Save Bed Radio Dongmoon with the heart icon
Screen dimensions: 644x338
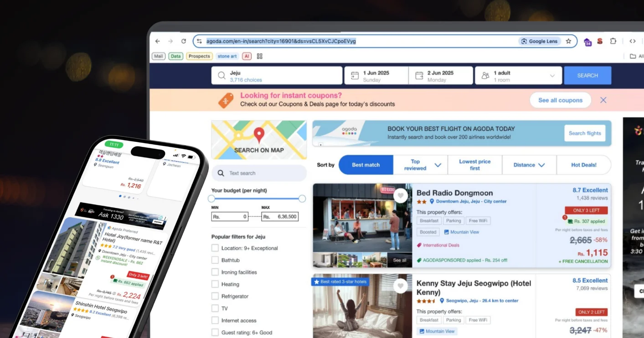(400, 196)
